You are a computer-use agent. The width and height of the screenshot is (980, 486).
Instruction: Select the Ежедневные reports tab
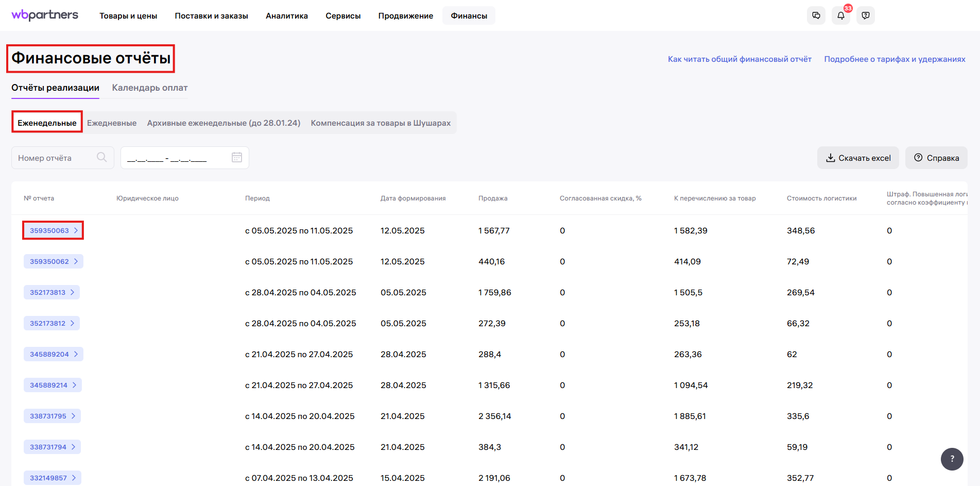pos(112,123)
